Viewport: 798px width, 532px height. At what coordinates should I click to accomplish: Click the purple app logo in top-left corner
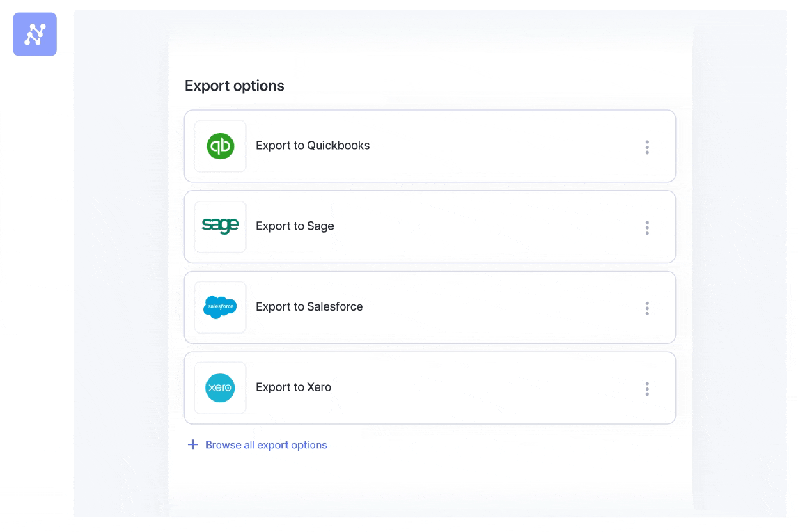click(35, 34)
